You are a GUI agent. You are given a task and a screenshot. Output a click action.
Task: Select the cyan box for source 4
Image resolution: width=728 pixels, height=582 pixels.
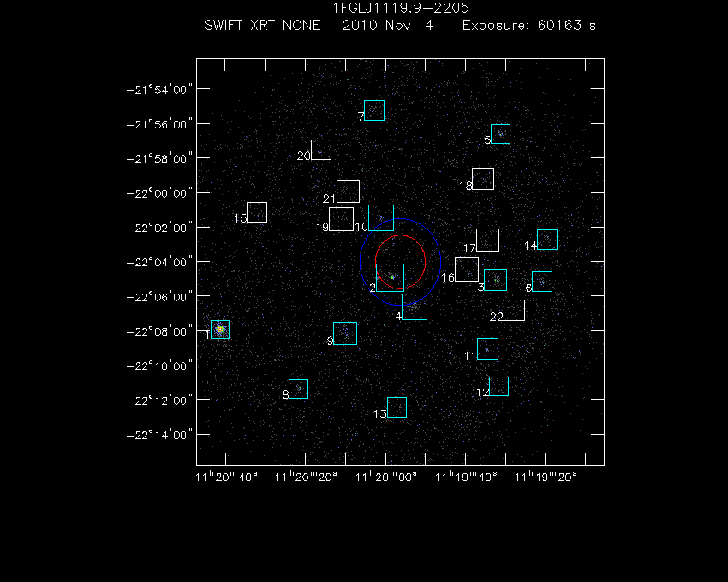415,306
